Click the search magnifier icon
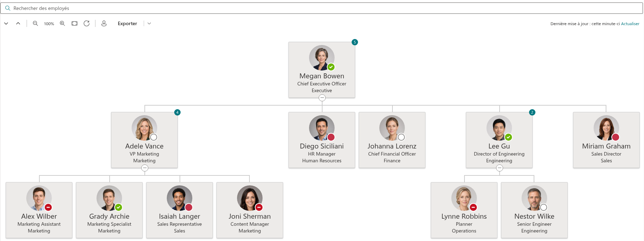 [7, 8]
